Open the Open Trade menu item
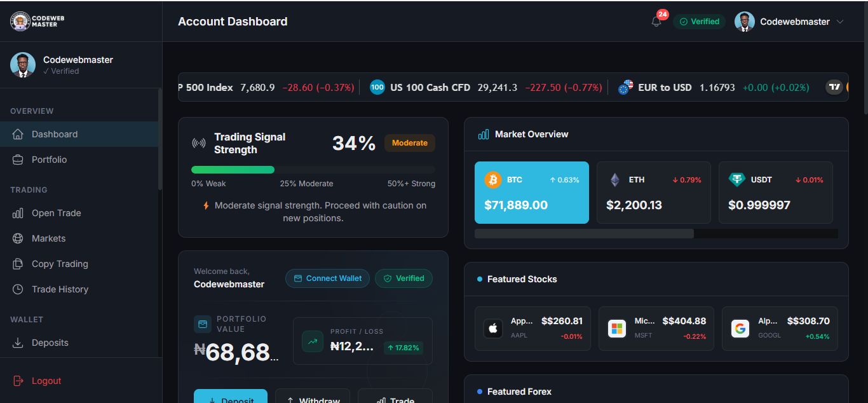This screenshot has width=868, height=403. click(79, 213)
